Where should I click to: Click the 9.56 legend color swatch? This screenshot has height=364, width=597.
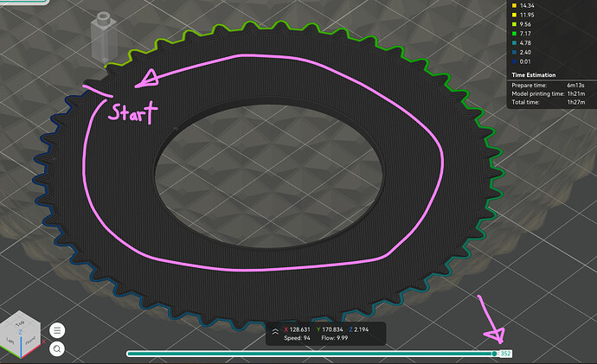514,24
